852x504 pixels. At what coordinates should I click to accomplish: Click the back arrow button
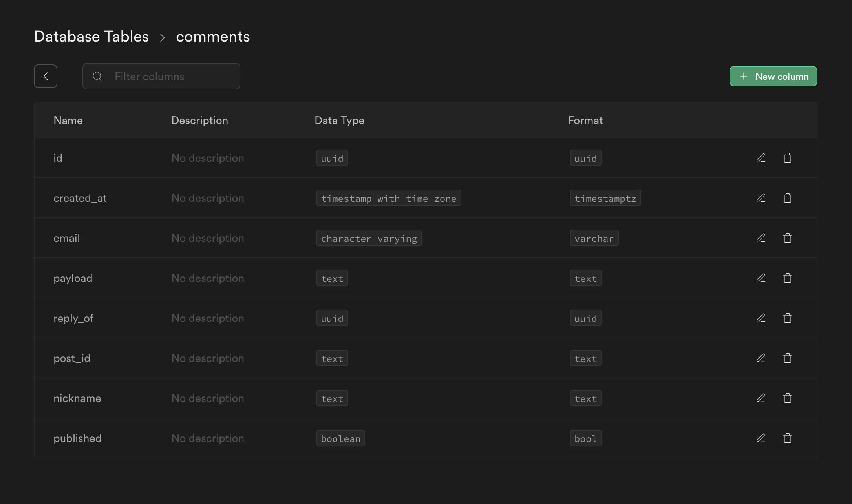pyautogui.click(x=46, y=76)
